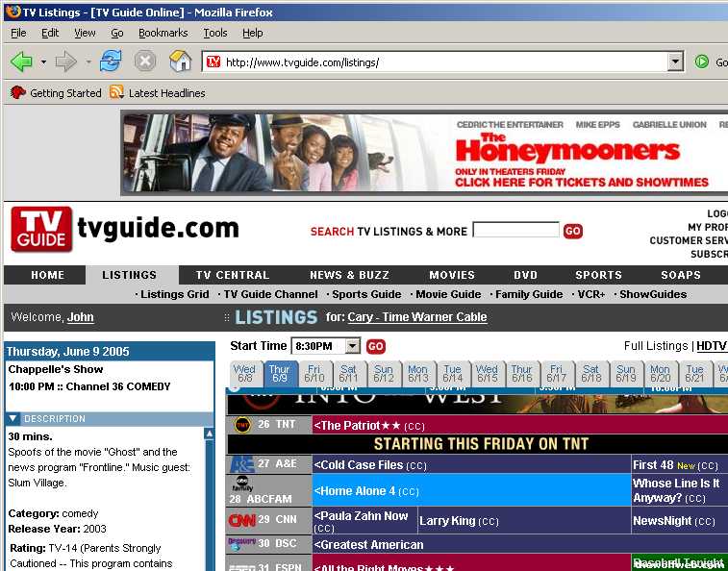Click the TV Guide logo

point(41,229)
